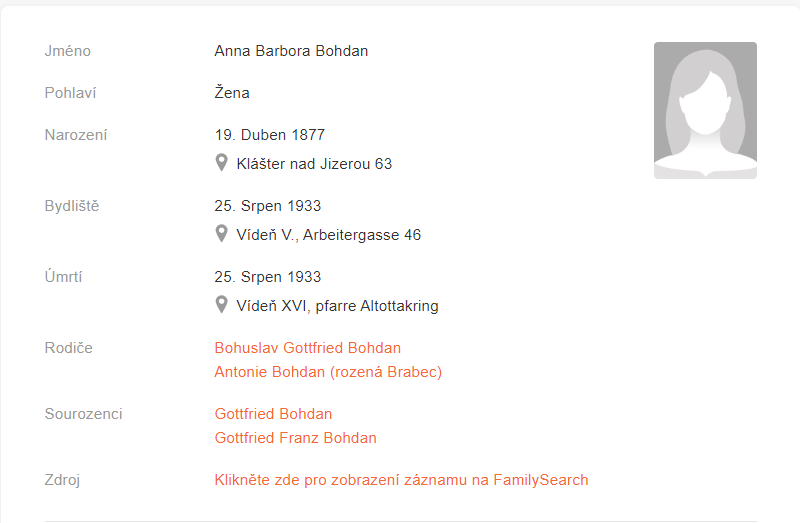
Task: Click residence address Vídeň V., Arbeitergasse 46
Action: (329, 235)
